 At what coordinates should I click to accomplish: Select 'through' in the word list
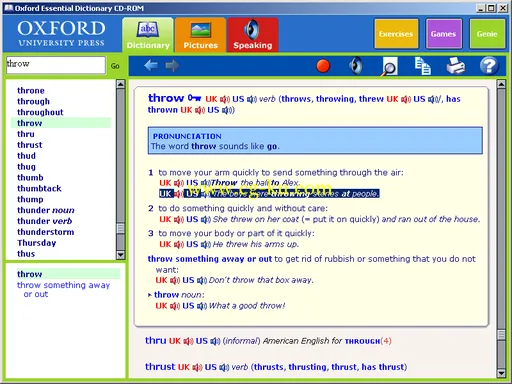point(33,101)
